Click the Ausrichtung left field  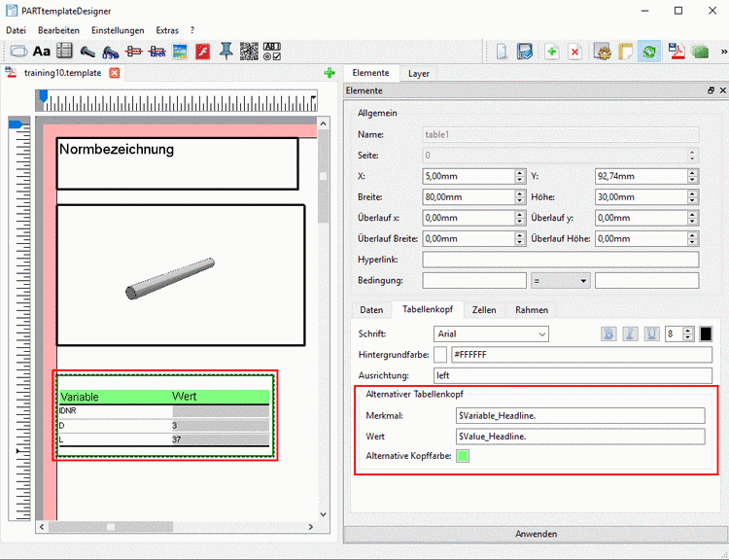pyautogui.click(x=573, y=375)
